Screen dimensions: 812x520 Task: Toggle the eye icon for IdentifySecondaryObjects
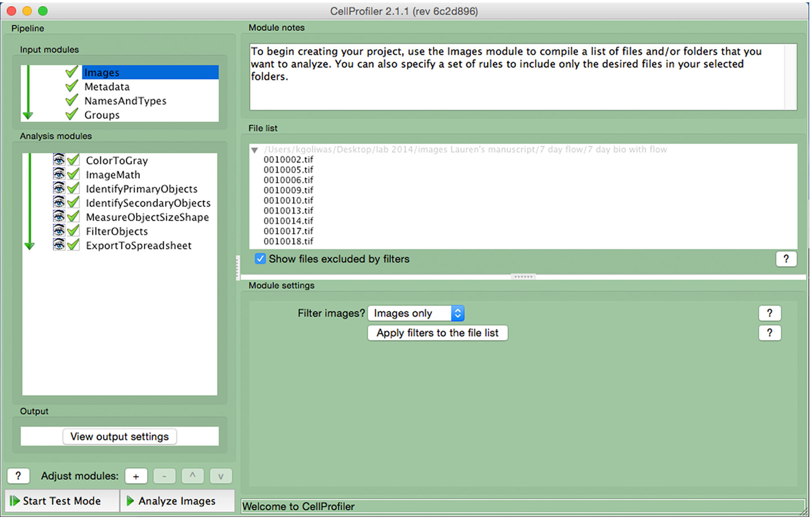click(x=59, y=202)
